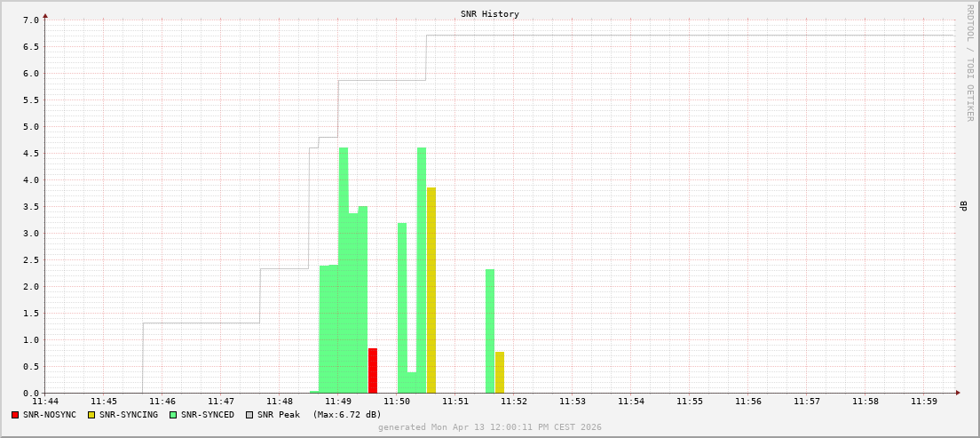The image size is (980, 438).
Task: Click the Max 6.72 dB peak text
Action: pyautogui.click(x=346, y=415)
